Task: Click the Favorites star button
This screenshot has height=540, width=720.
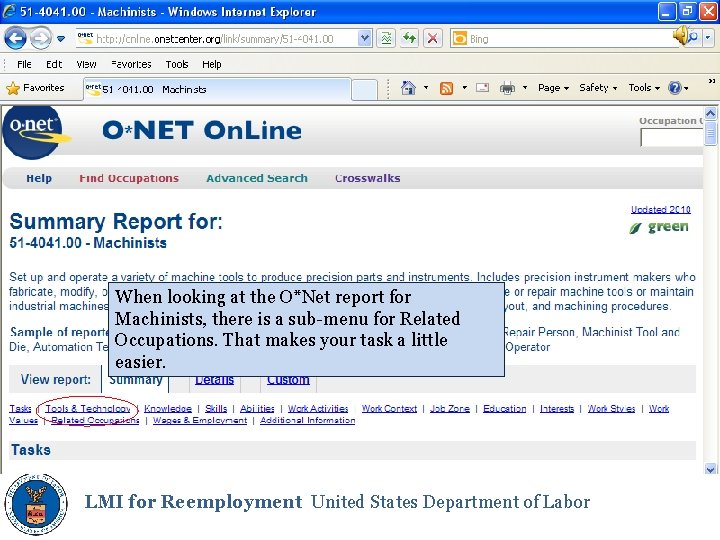Action: coord(36,88)
